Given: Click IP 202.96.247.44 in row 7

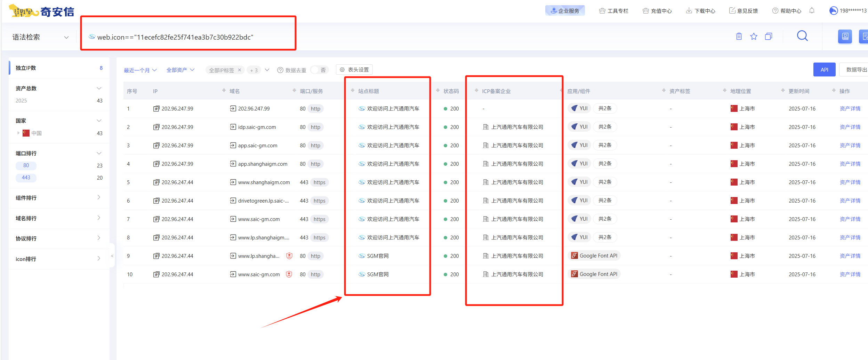Looking at the screenshot, I should (x=177, y=219).
